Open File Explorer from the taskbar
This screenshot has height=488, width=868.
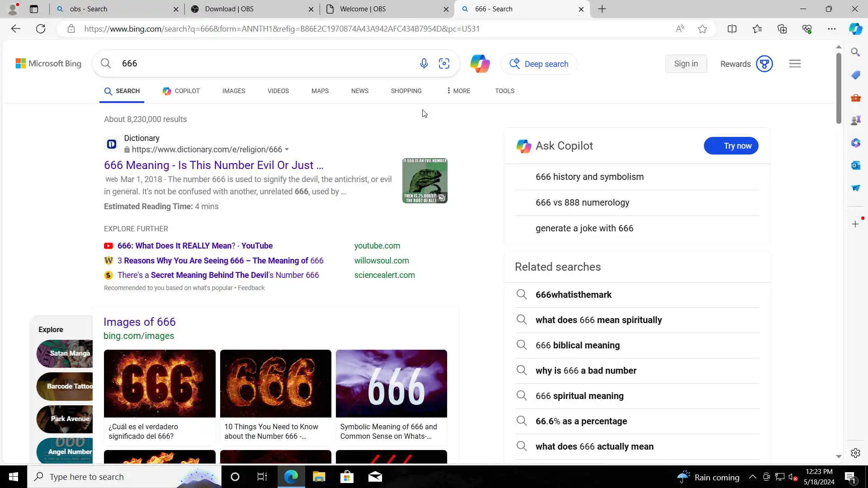[319, 477]
